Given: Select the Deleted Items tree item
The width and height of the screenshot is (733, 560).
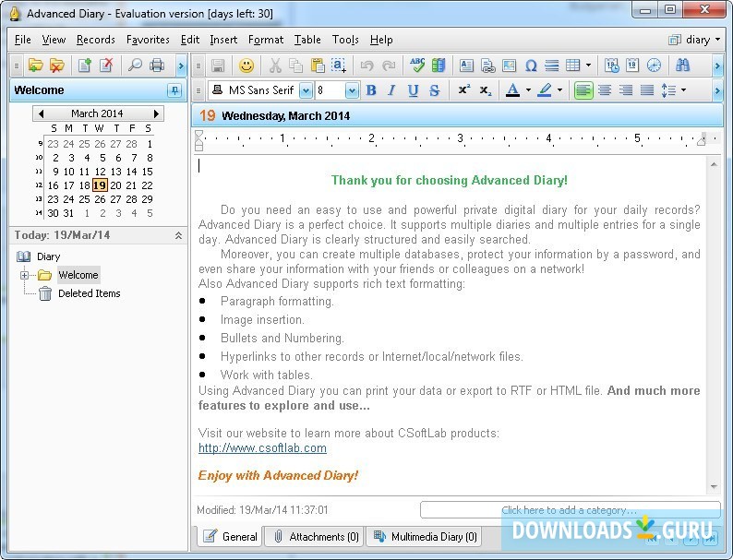Looking at the screenshot, I should (x=89, y=293).
